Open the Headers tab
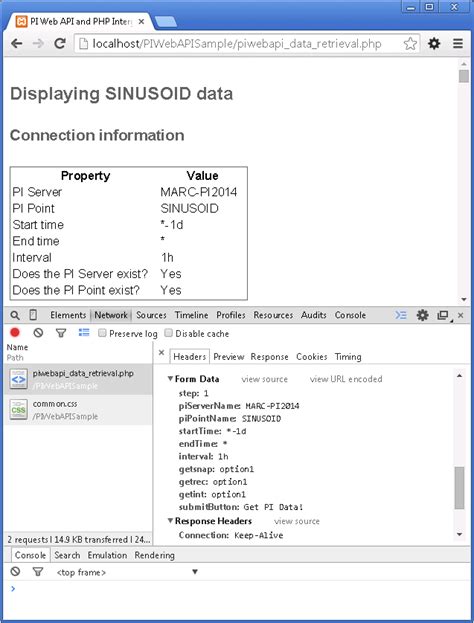 tap(190, 356)
